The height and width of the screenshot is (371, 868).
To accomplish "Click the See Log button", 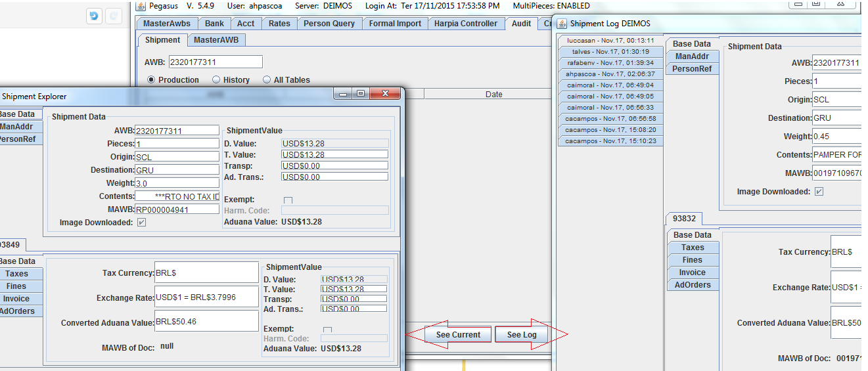I will [x=522, y=335].
